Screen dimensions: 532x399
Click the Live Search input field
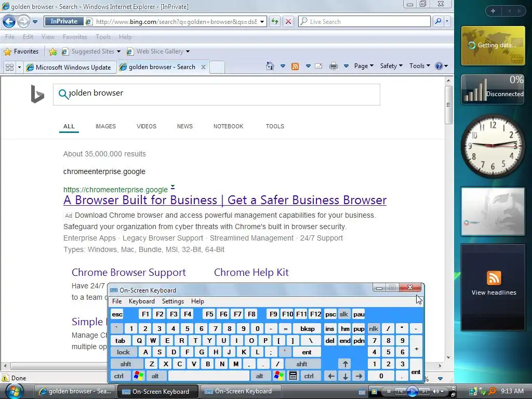[x=364, y=21]
